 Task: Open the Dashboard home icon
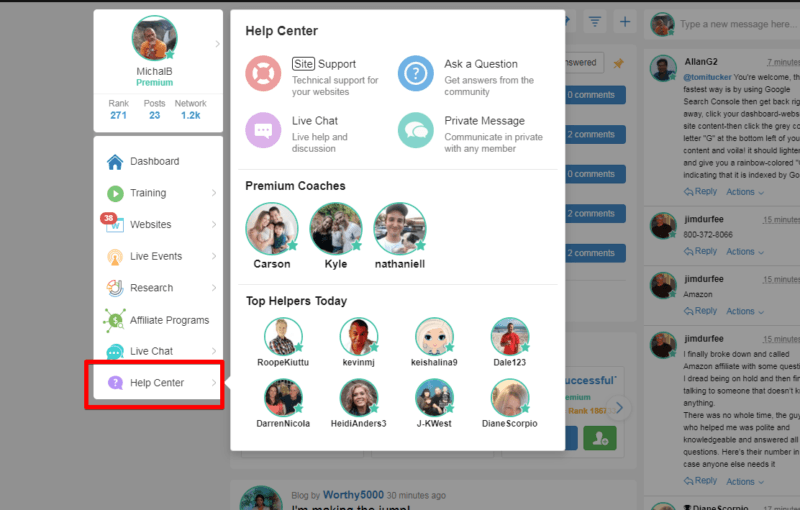point(115,162)
